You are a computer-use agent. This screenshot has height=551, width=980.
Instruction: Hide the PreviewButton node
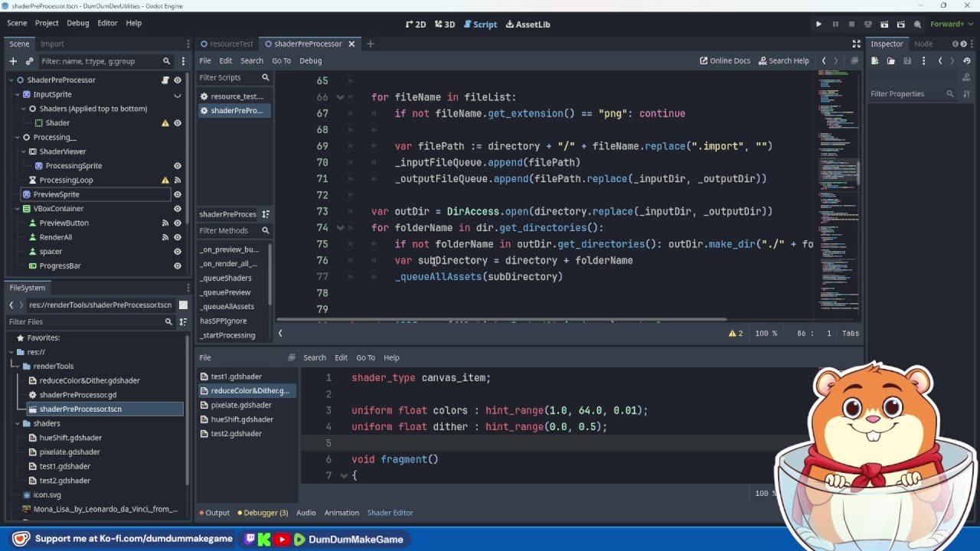coord(178,223)
